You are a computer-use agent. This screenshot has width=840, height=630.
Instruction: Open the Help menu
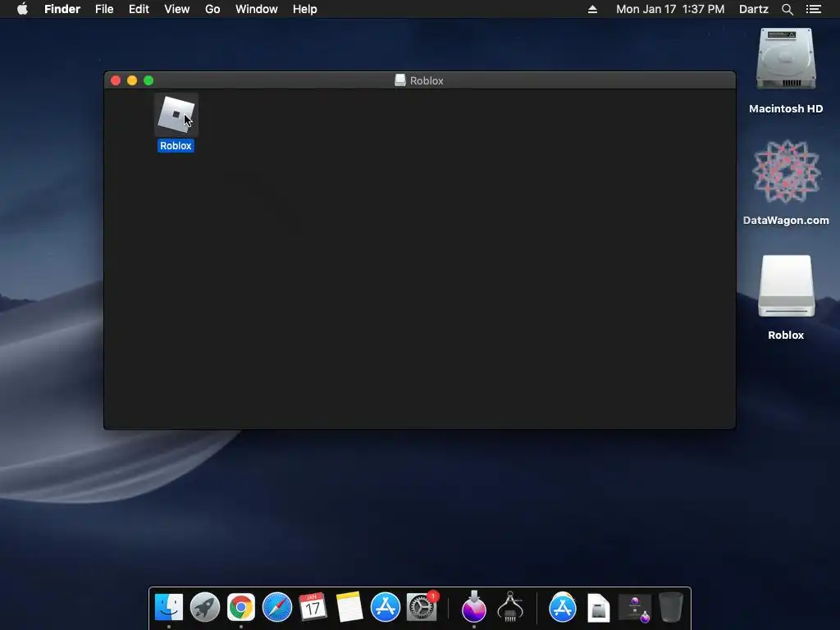point(305,9)
